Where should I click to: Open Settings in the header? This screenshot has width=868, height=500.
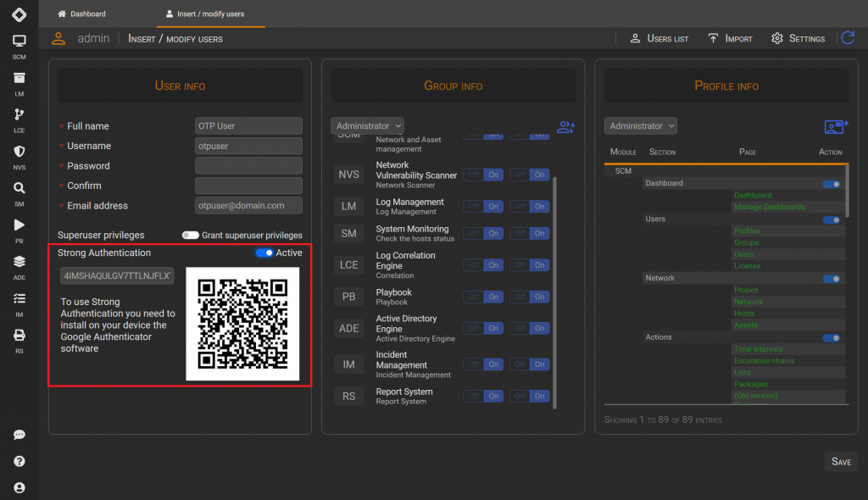[x=798, y=38]
